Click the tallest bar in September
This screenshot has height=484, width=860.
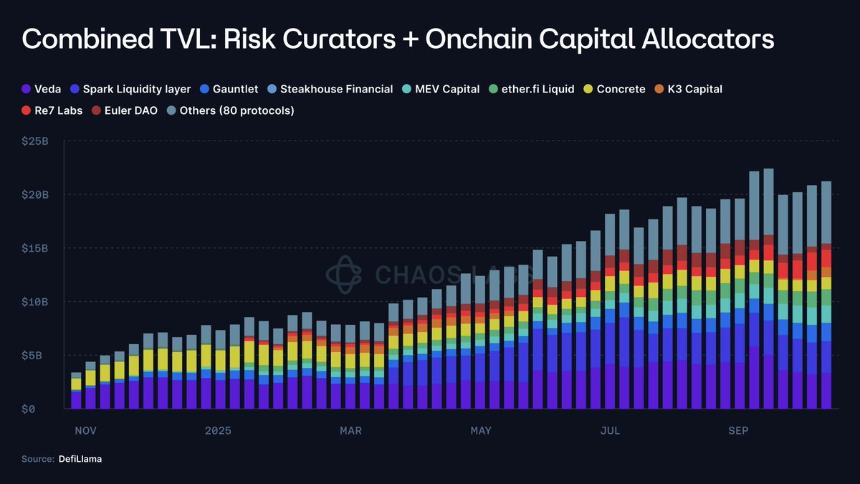click(x=768, y=289)
